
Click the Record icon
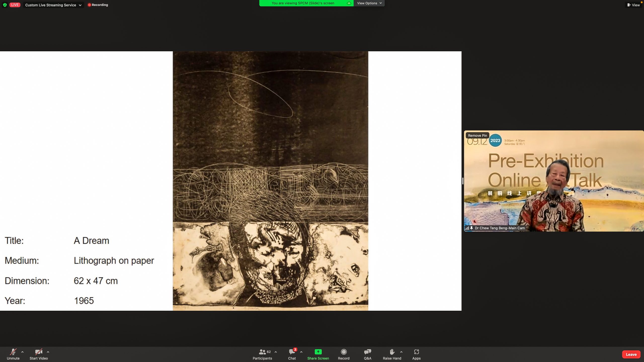(344, 352)
